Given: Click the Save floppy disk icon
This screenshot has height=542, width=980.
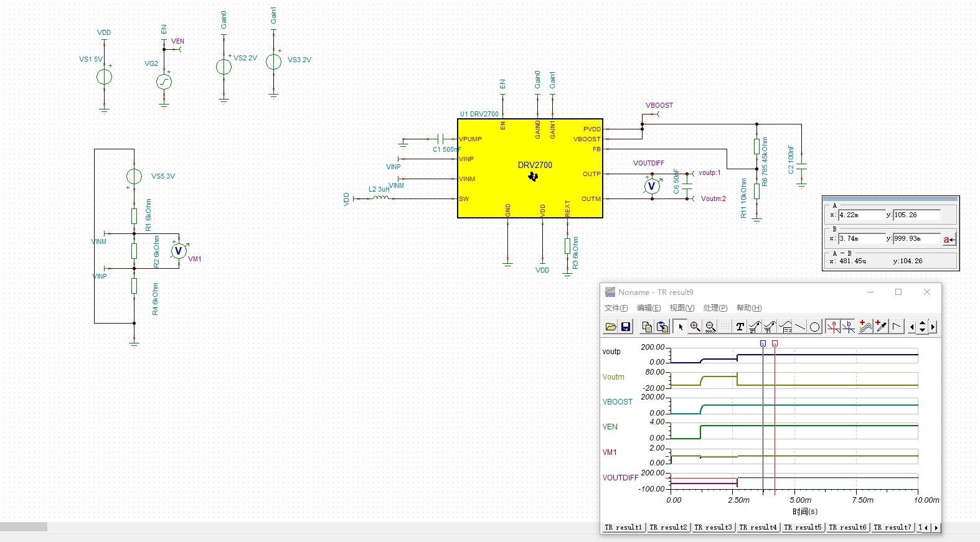Looking at the screenshot, I should pos(626,327).
